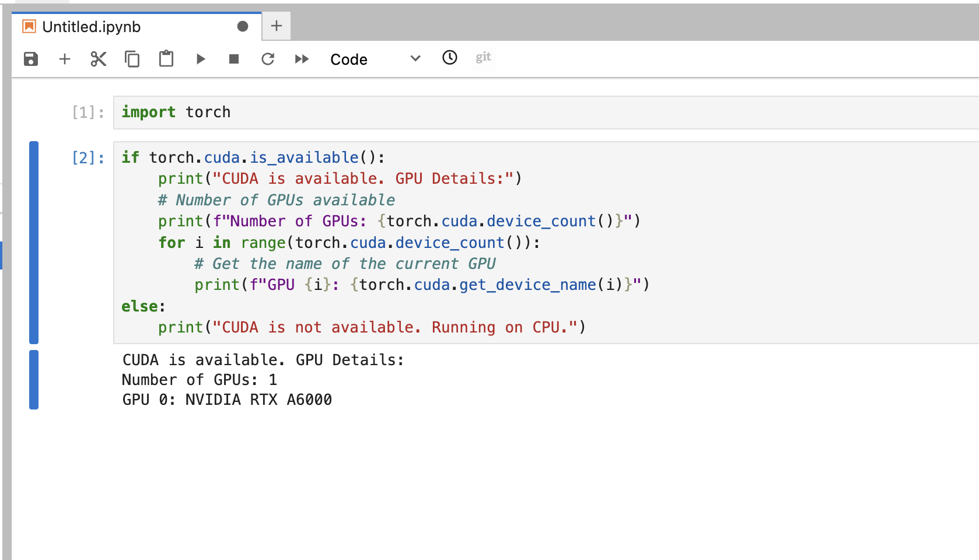Click the clock icon in toolbar
The width and height of the screenshot is (979, 560).
pyautogui.click(x=450, y=57)
